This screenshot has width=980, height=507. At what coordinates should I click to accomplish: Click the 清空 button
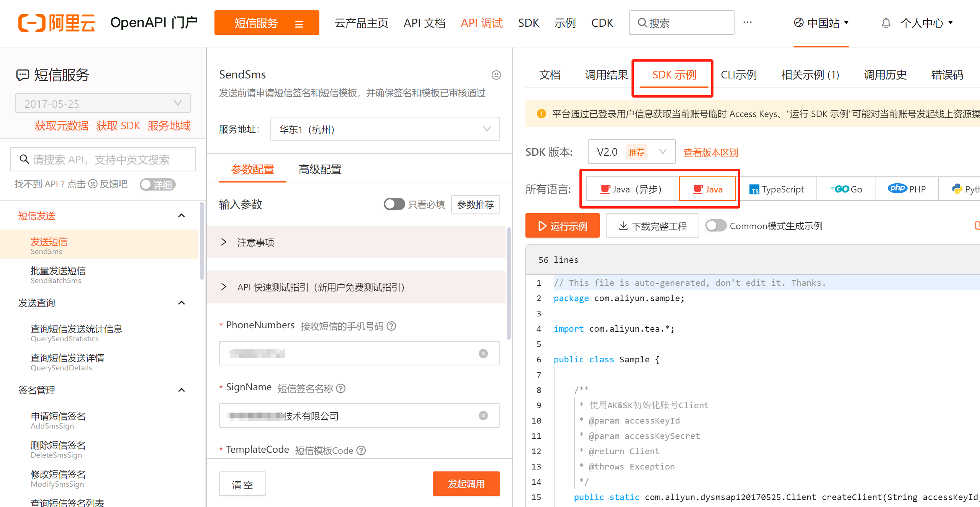coord(242,484)
